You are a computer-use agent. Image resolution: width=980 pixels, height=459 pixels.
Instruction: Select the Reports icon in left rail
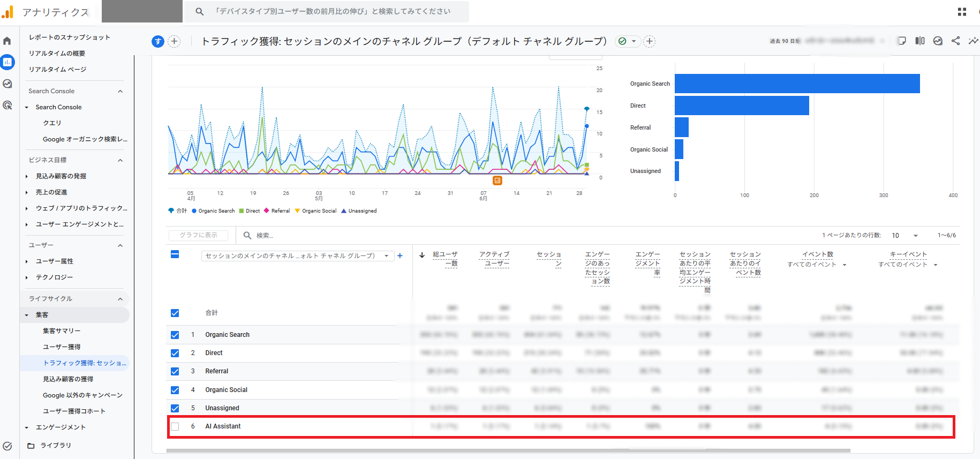pyautogui.click(x=7, y=62)
